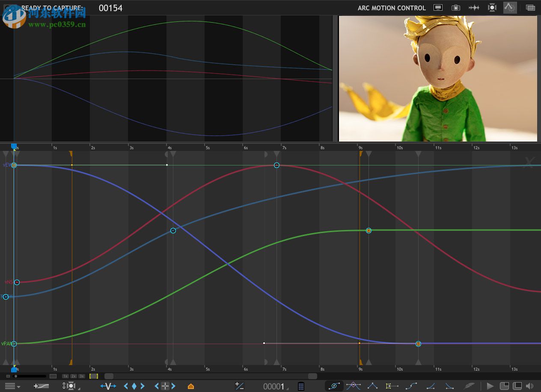Select the ease in/out curve tool

pos(411,386)
